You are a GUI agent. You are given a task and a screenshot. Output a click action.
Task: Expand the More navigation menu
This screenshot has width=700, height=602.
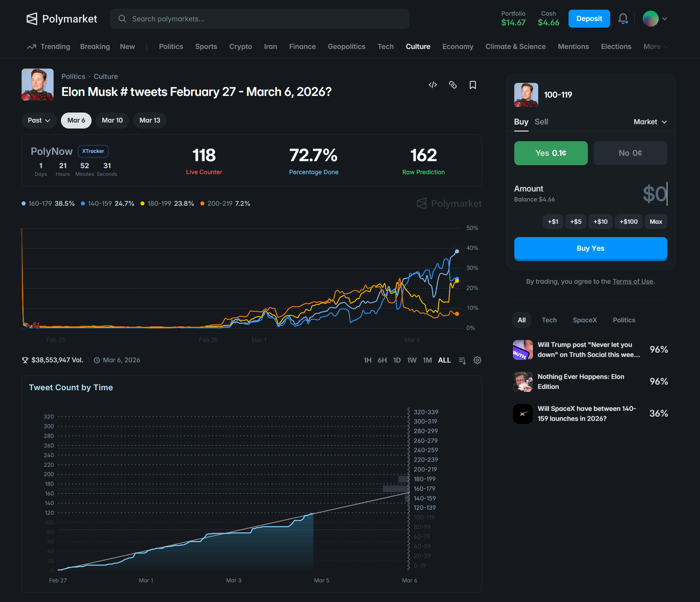(656, 46)
